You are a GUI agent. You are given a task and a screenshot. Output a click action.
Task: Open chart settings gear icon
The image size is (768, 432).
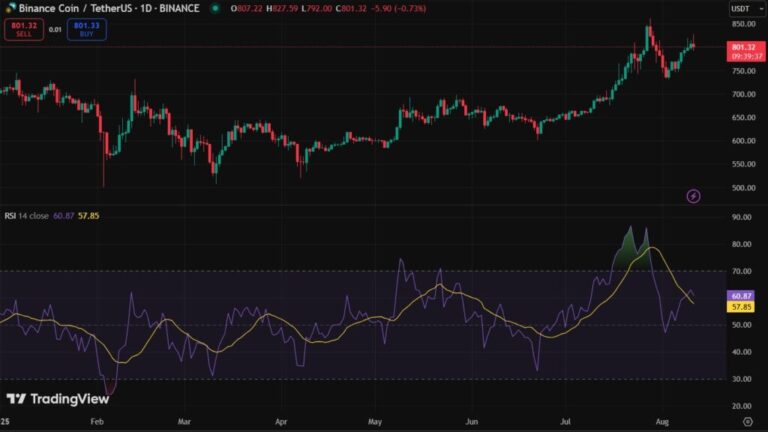747,421
